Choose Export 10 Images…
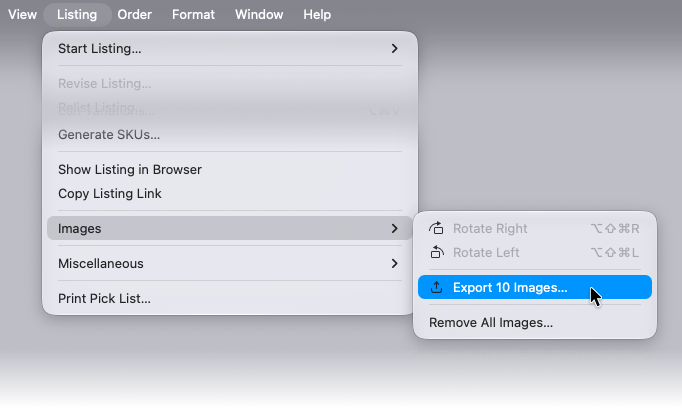This screenshot has height=409, width=682. [x=535, y=287]
